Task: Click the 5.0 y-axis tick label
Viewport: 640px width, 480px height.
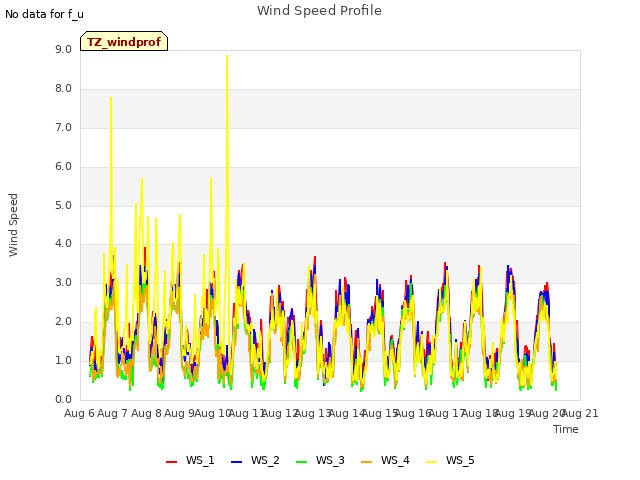Action: [63, 205]
